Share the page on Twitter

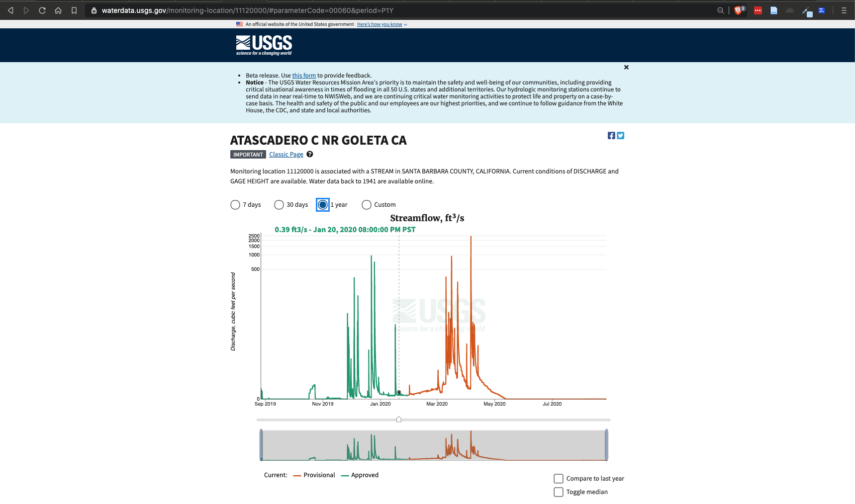click(621, 136)
